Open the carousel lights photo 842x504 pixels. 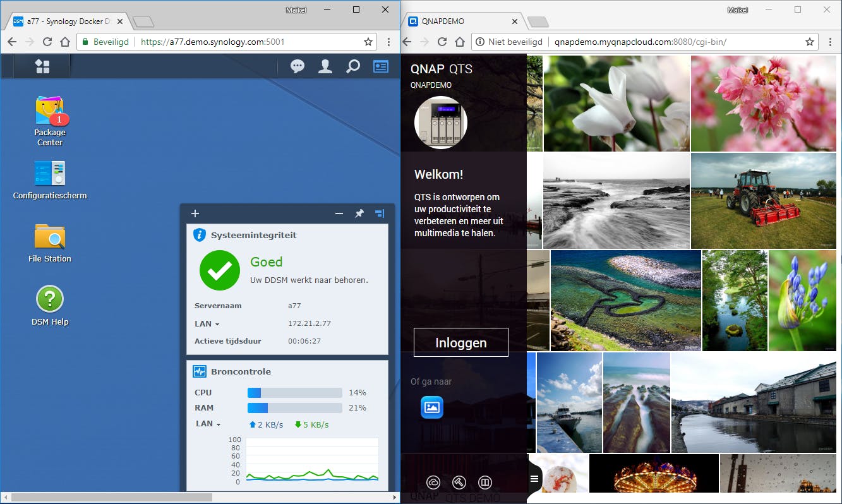(654, 473)
